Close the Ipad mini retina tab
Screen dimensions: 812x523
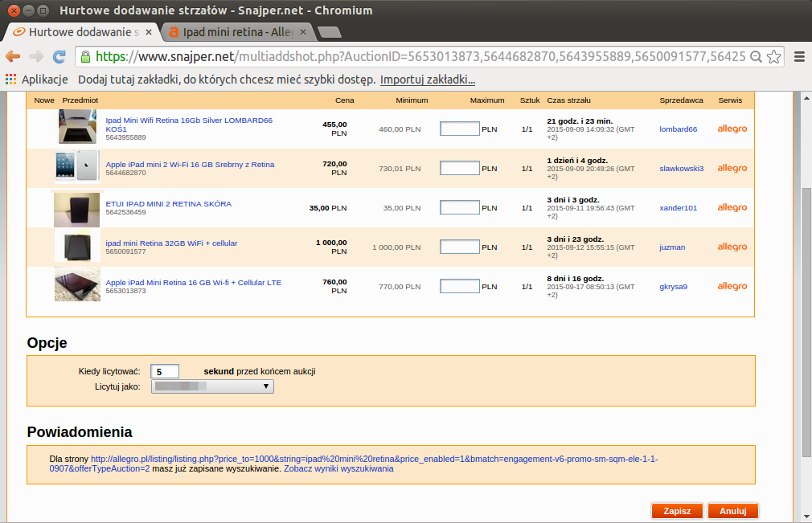click(x=303, y=33)
